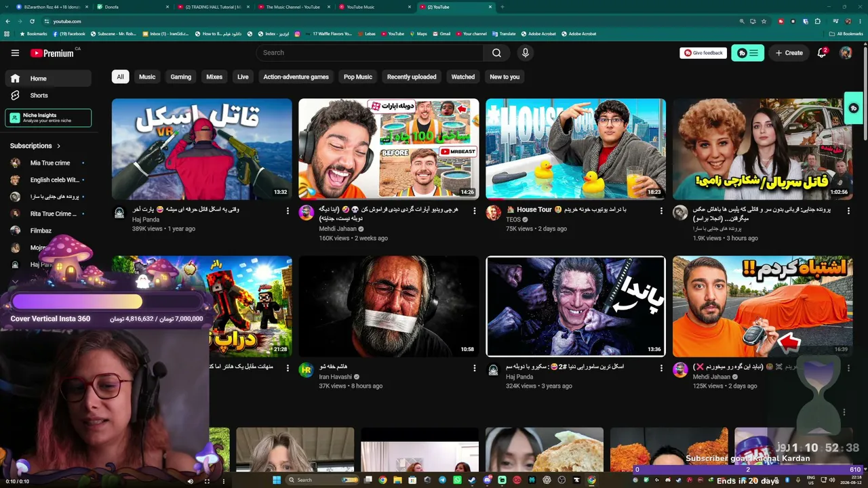Launch Telegram from the taskbar
Image resolution: width=868 pixels, height=488 pixels.
(442, 480)
